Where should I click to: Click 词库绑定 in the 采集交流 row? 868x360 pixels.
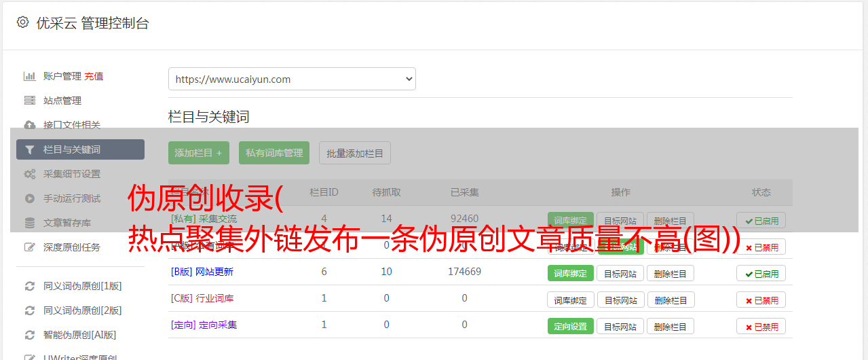point(570,220)
